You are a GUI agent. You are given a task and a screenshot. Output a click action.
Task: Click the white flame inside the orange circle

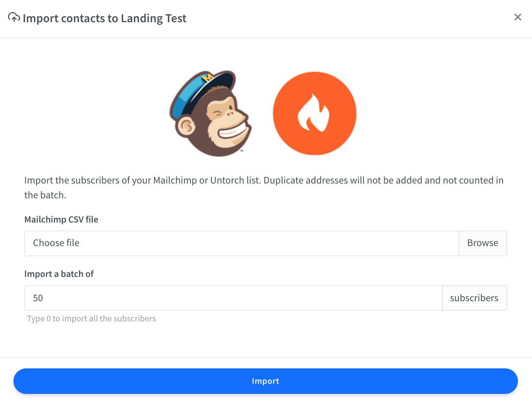coord(313,114)
